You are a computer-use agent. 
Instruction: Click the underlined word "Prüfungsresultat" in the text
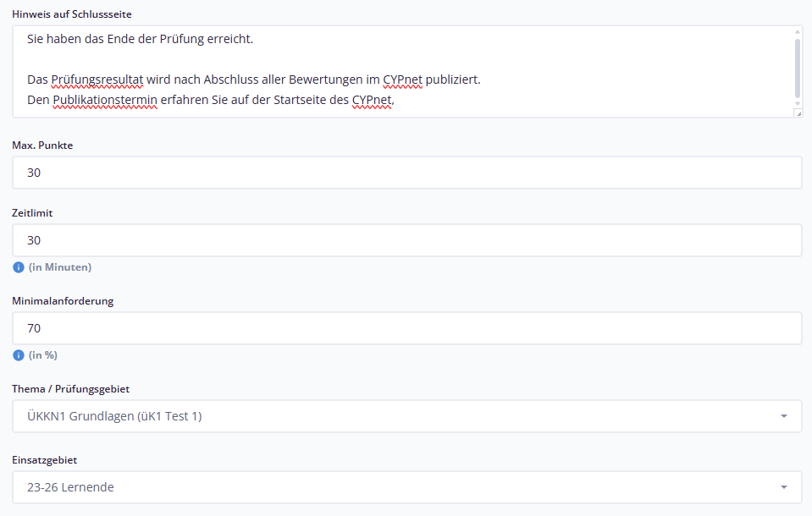(97, 80)
